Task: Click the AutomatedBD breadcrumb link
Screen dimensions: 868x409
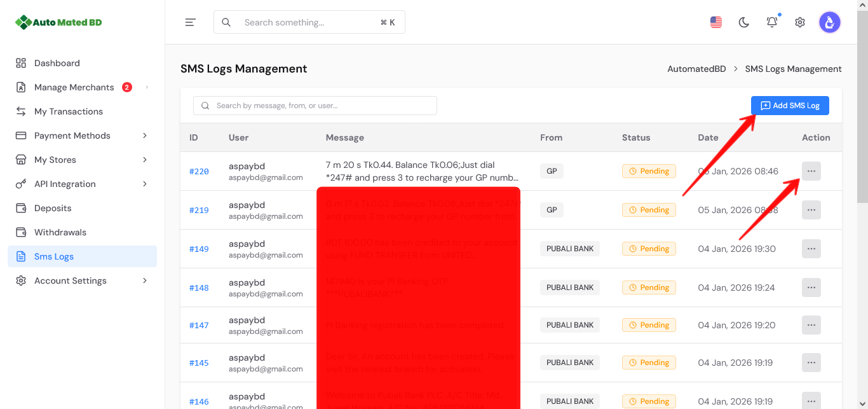Action: click(696, 69)
